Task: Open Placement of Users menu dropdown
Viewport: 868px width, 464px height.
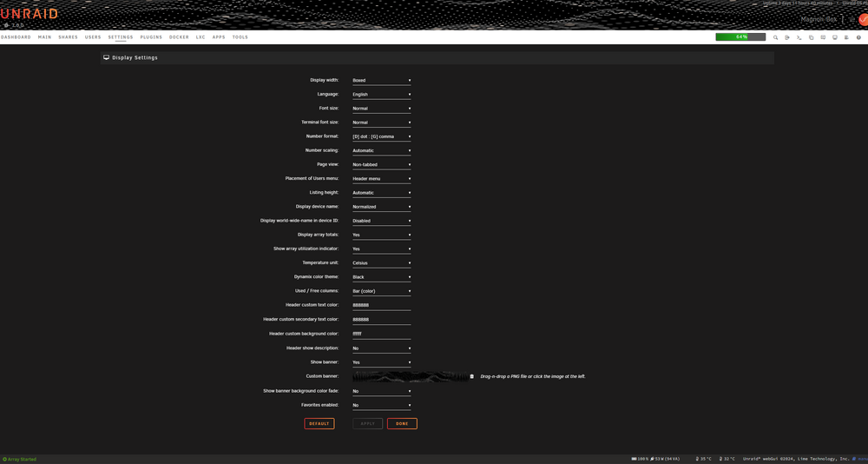Action: click(x=381, y=178)
